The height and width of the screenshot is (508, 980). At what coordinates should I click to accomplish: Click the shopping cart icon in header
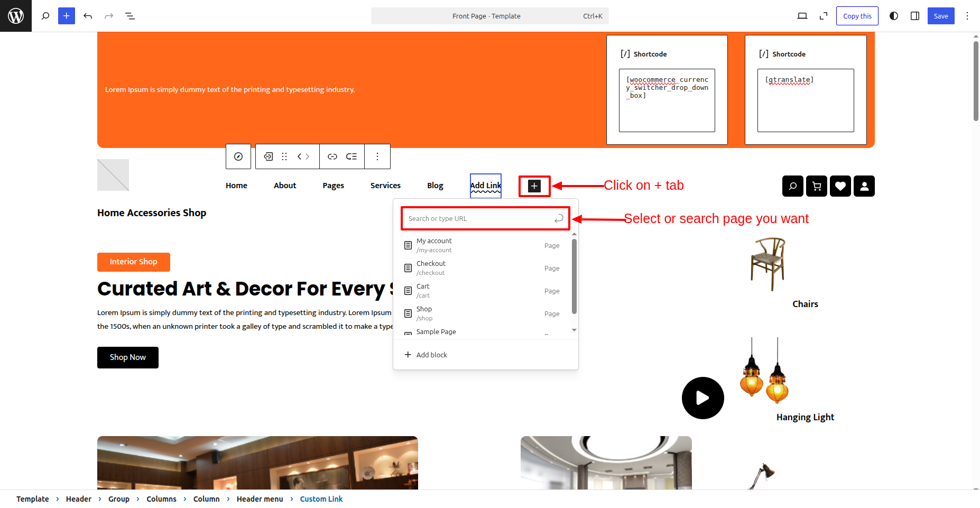pyautogui.click(x=817, y=186)
